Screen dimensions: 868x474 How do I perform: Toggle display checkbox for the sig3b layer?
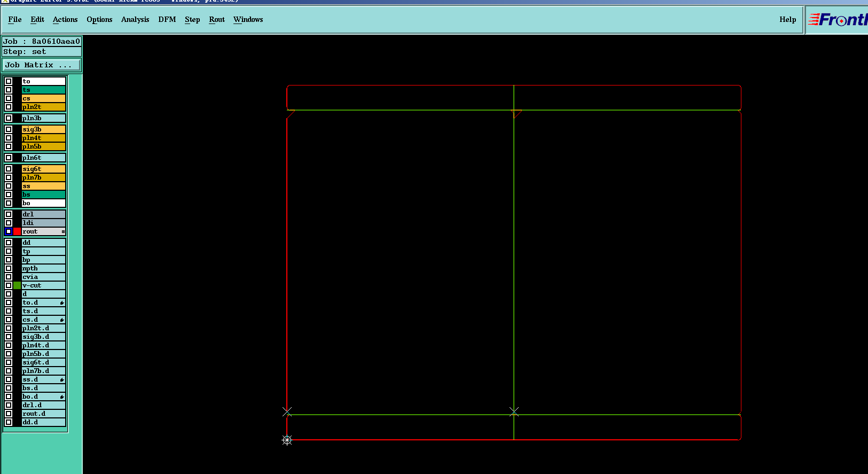[x=9, y=129]
